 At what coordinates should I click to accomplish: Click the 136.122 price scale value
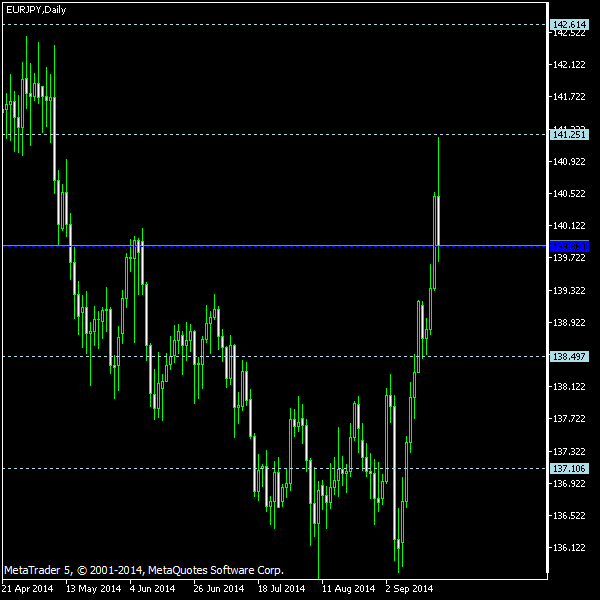(569, 548)
